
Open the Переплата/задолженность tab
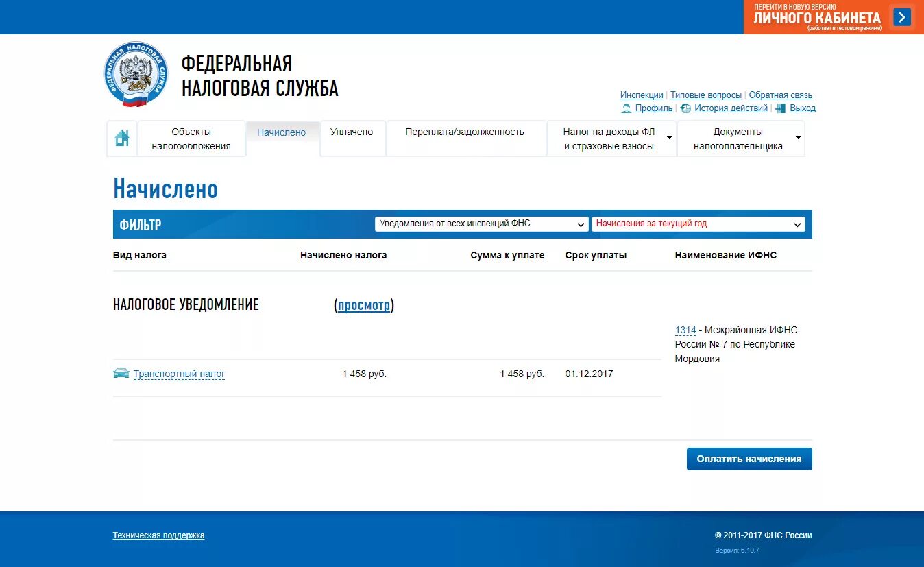[x=465, y=138]
